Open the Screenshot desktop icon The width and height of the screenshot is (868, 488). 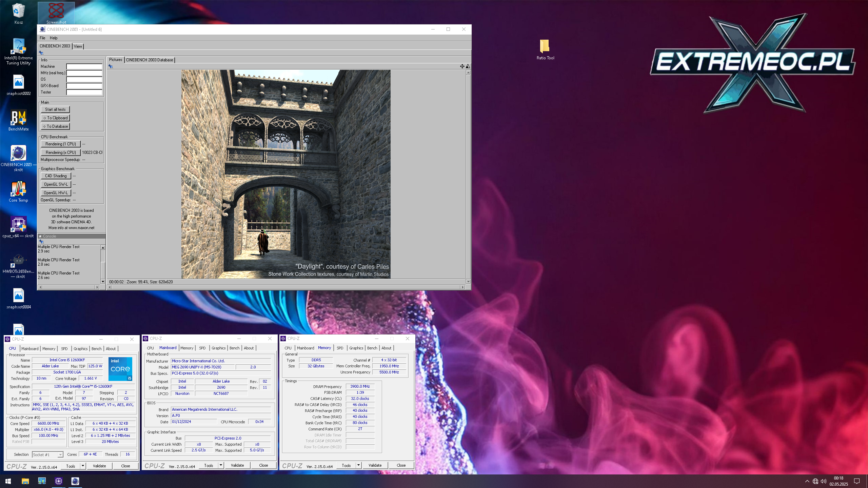coord(56,13)
